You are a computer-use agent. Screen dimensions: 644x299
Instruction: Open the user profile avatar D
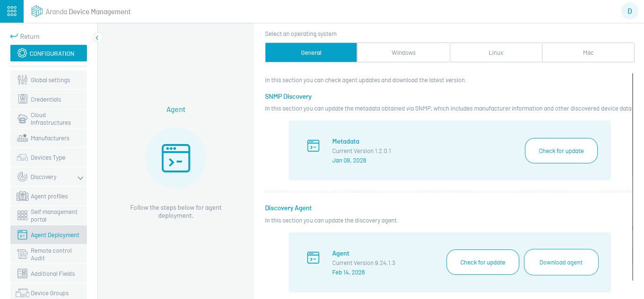pos(629,11)
